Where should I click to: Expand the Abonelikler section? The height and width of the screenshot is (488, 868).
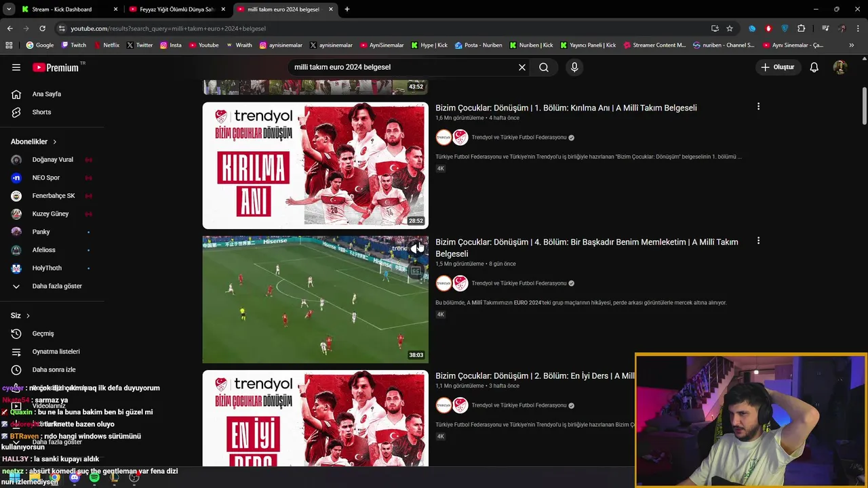34,142
